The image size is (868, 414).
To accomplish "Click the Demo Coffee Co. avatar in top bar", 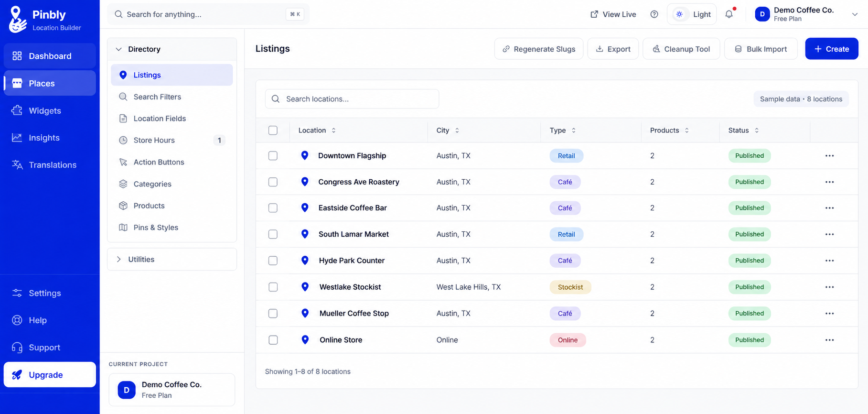I will click(762, 14).
